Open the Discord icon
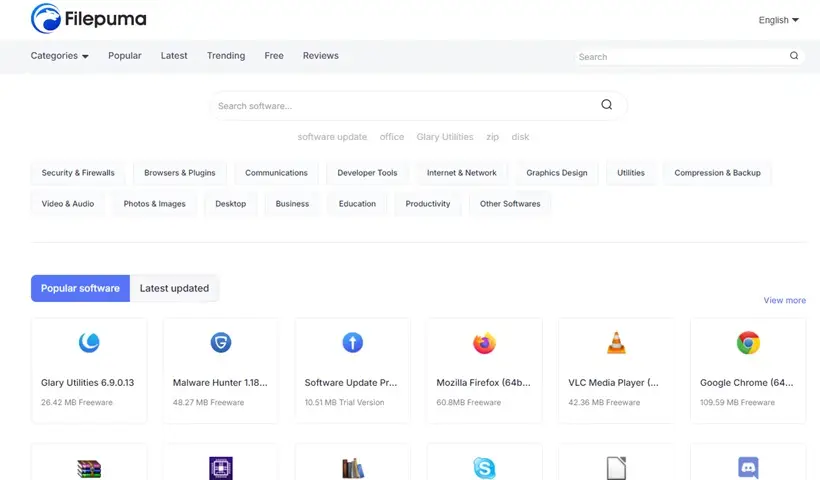This screenshot has height=480, width=820. click(748, 468)
